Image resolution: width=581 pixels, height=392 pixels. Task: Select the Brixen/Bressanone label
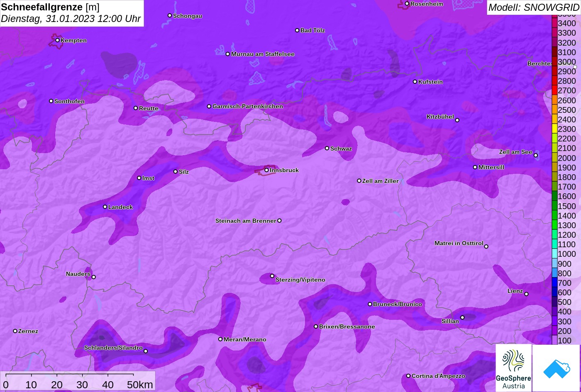point(347,327)
